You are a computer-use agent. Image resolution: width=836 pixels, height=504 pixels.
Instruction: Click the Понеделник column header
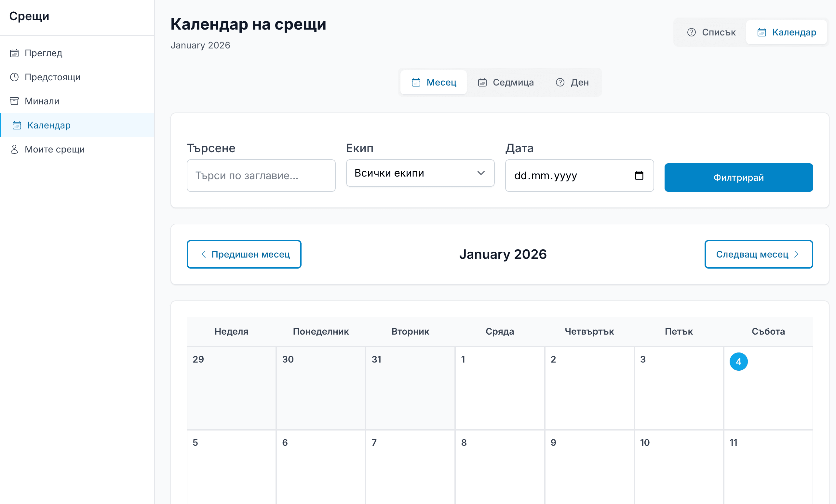321,331
